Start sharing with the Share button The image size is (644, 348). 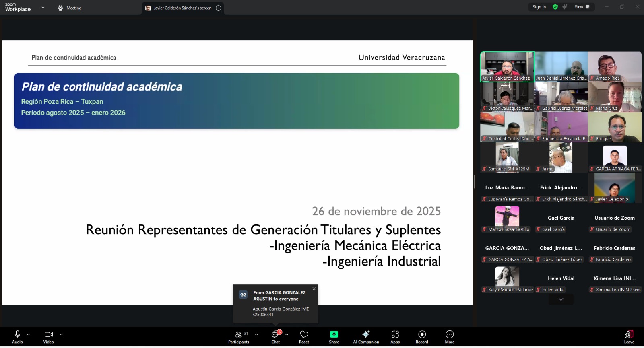(334, 337)
